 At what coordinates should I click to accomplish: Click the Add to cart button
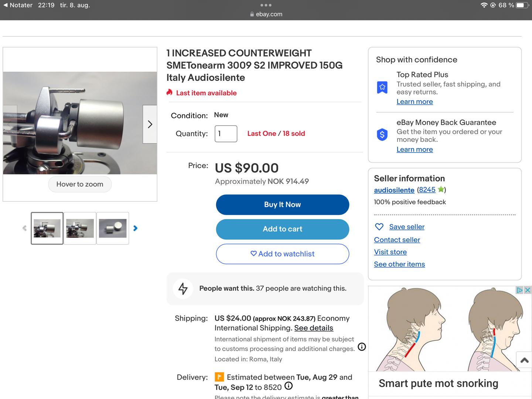click(x=283, y=229)
